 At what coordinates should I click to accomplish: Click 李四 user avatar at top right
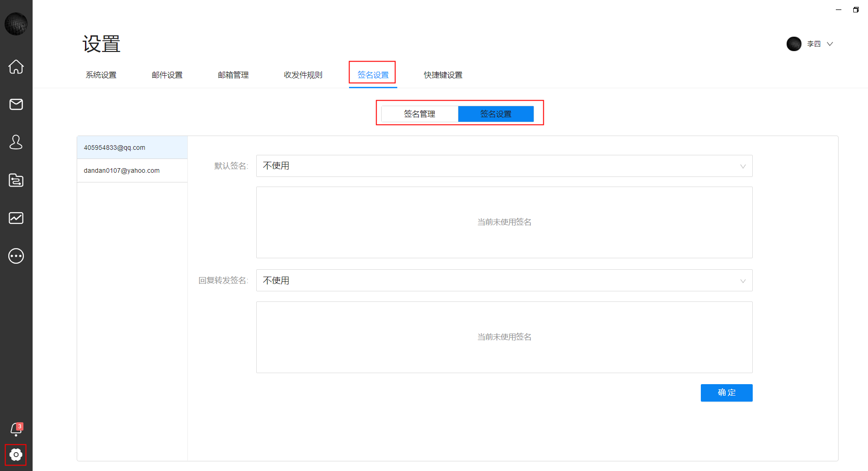coord(794,44)
